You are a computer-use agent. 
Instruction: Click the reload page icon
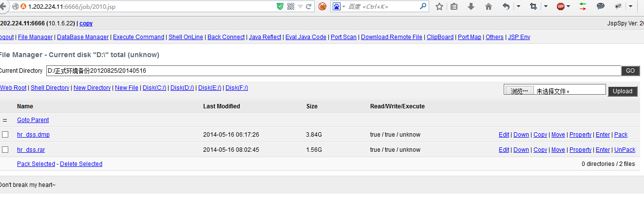tap(309, 7)
